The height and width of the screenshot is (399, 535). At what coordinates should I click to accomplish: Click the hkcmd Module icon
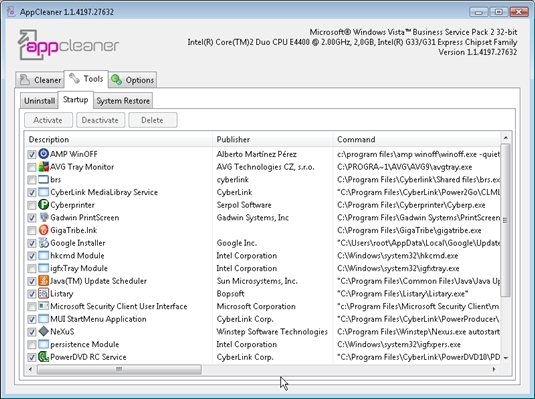43,255
